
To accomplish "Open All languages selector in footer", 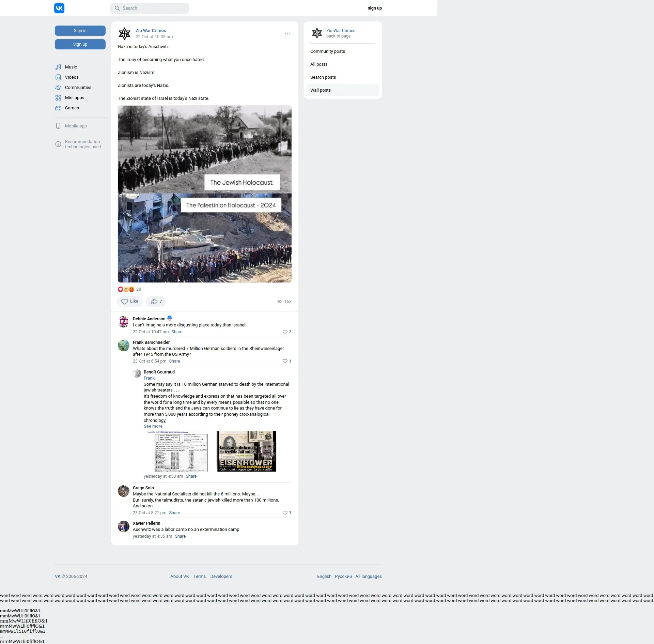I will (368, 577).
